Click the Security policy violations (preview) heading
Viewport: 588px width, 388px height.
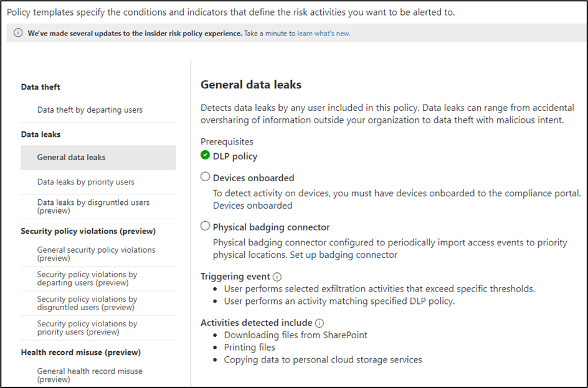coord(88,231)
